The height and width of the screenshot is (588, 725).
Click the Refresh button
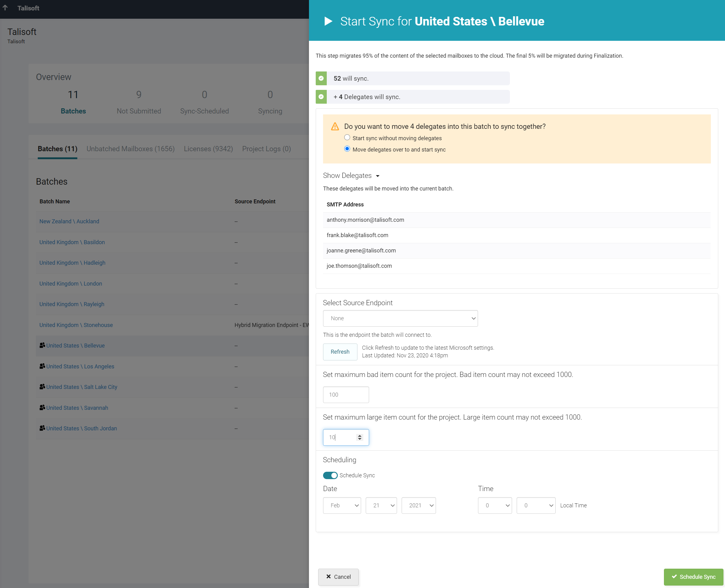click(340, 352)
